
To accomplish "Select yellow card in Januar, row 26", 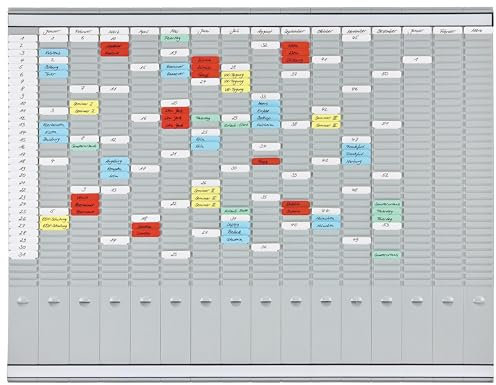I will pos(54,219).
